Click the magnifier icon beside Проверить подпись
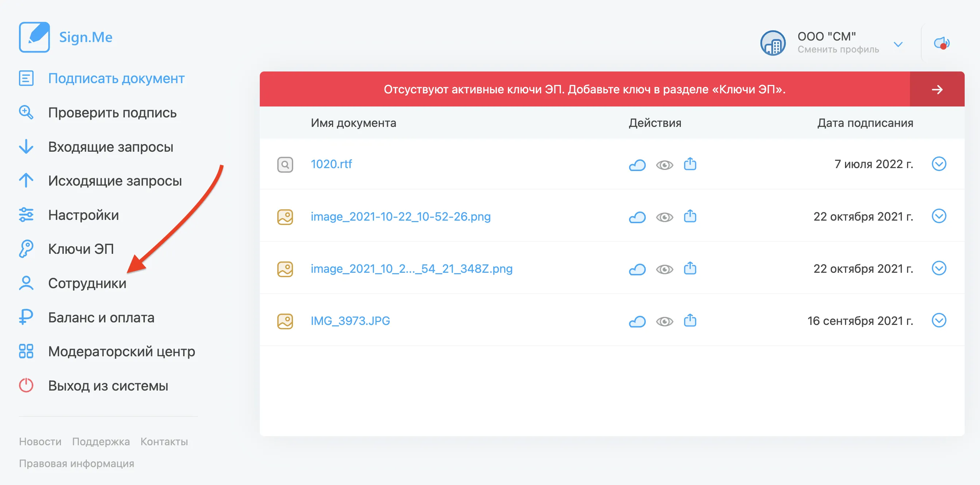980x485 pixels. pyautogui.click(x=26, y=113)
